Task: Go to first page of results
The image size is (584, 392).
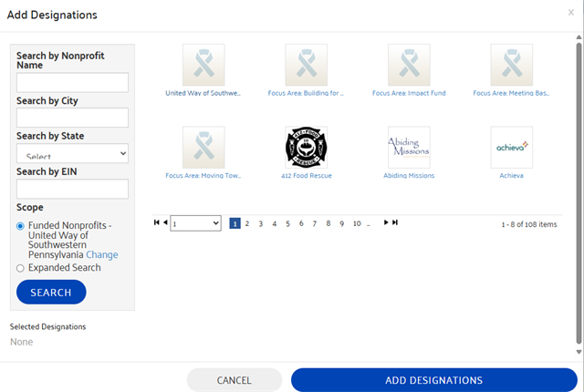Action: click(x=156, y=222)
